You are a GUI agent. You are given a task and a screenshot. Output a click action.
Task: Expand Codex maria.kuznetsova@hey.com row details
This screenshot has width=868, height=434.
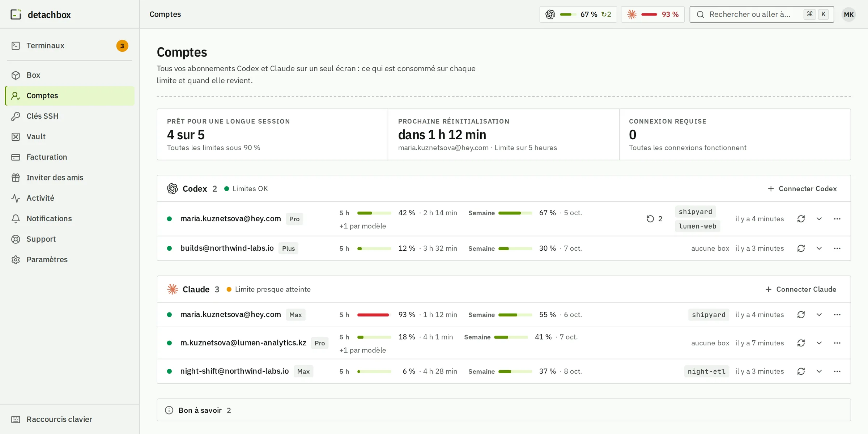[819, 219]
